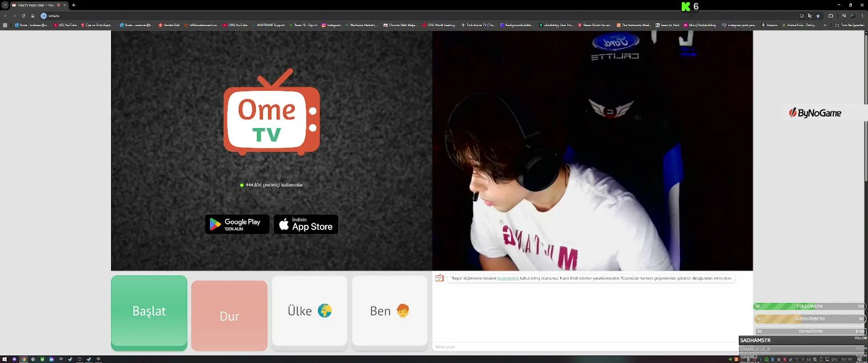Download from the Google Play badge
Viewport: 868px width, 363px height.
(237, 224)
